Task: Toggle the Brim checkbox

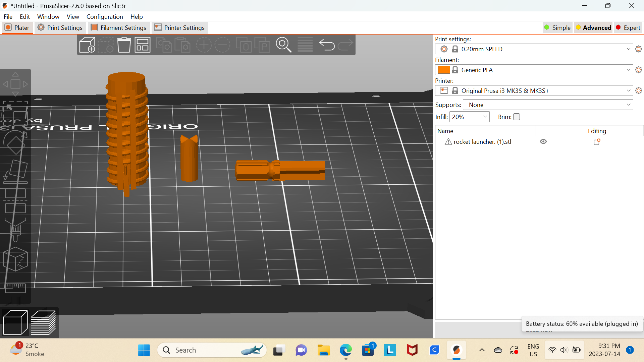Action: point(517,117)
